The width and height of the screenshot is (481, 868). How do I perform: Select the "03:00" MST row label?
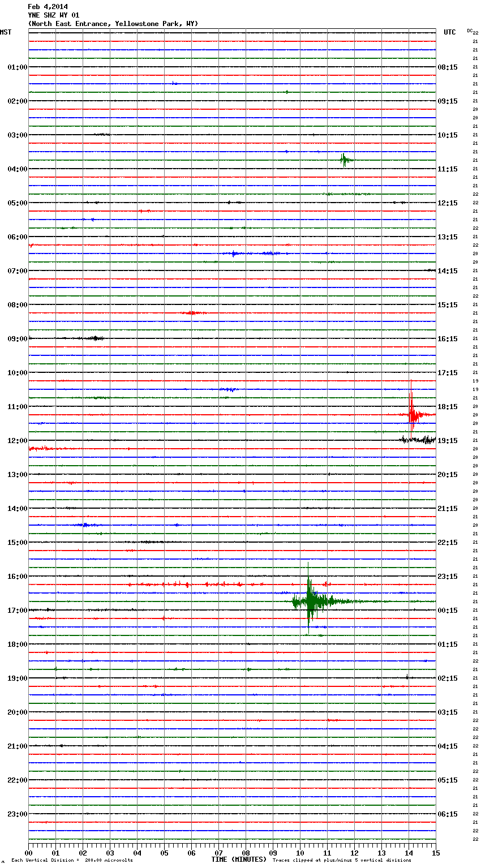click(18, 135)
